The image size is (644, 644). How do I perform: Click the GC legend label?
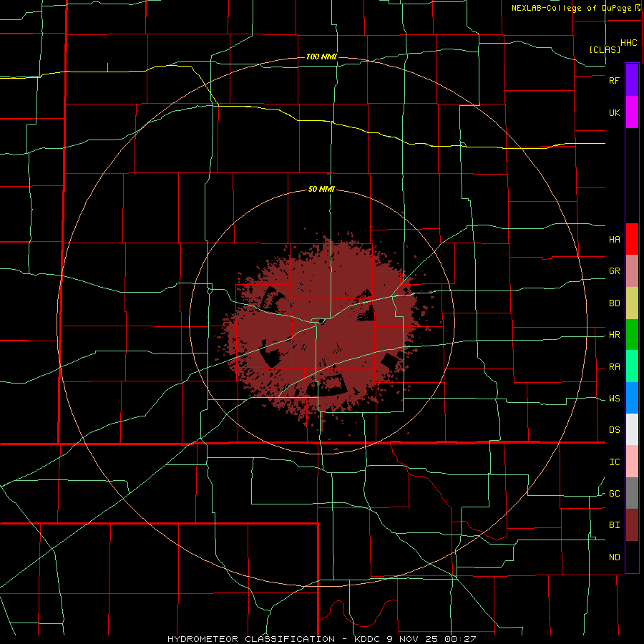pos(614,494)
